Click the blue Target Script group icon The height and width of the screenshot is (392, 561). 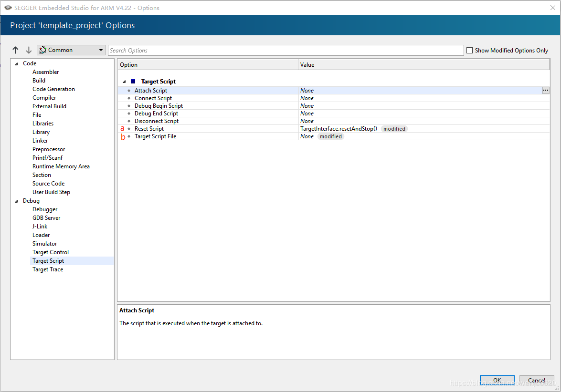(133, 82)
